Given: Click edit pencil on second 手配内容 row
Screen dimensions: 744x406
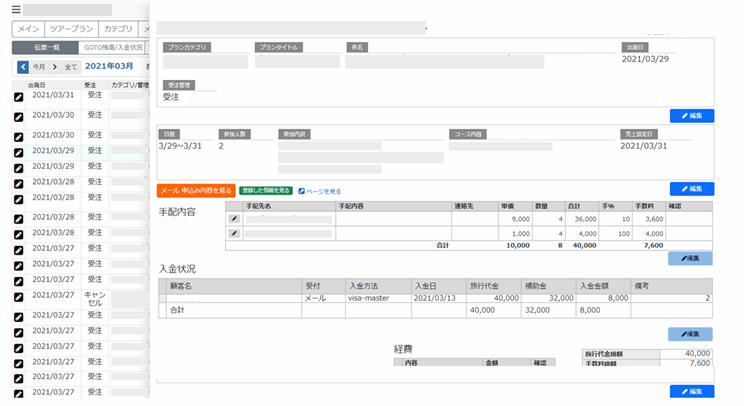Looking at the screenshot, I should (235, 234).
